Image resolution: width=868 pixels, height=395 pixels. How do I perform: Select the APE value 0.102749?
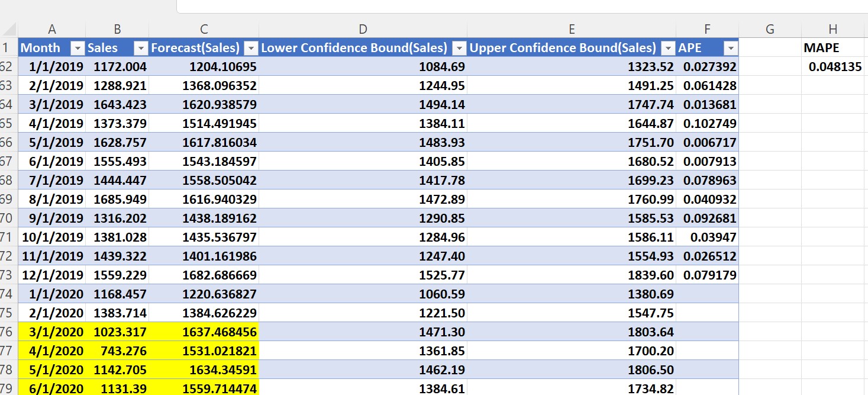[x=708, y=124]
